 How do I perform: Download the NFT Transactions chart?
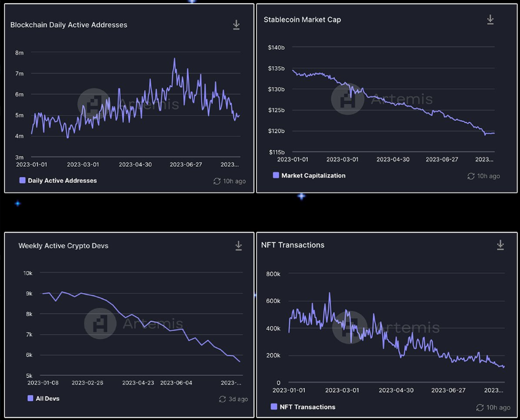point(500,245)
